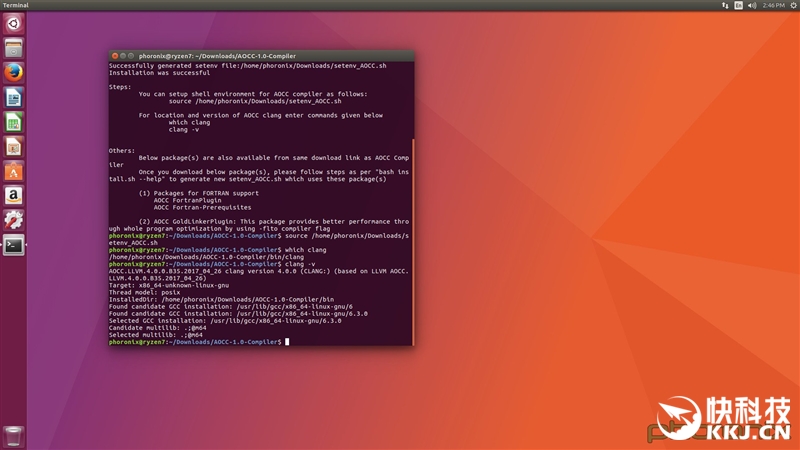
Task: Focus the Terminal launcher icon
Action: [x=13, y=245]
